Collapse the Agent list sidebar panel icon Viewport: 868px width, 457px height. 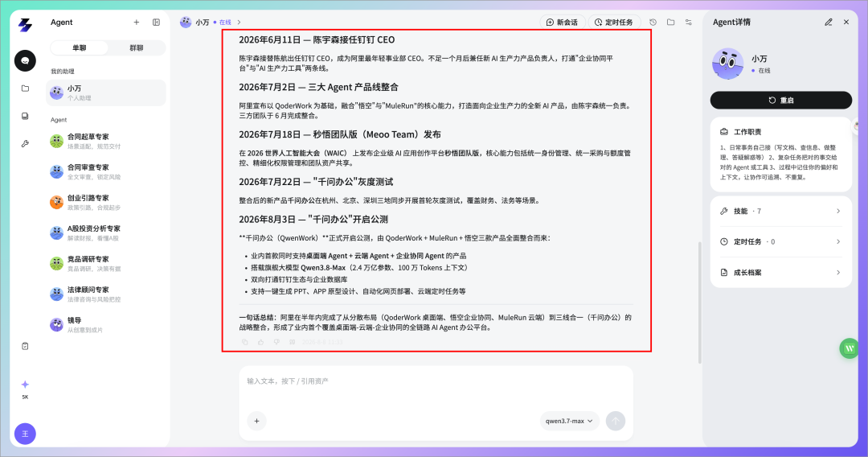click(x=156, y=23)
